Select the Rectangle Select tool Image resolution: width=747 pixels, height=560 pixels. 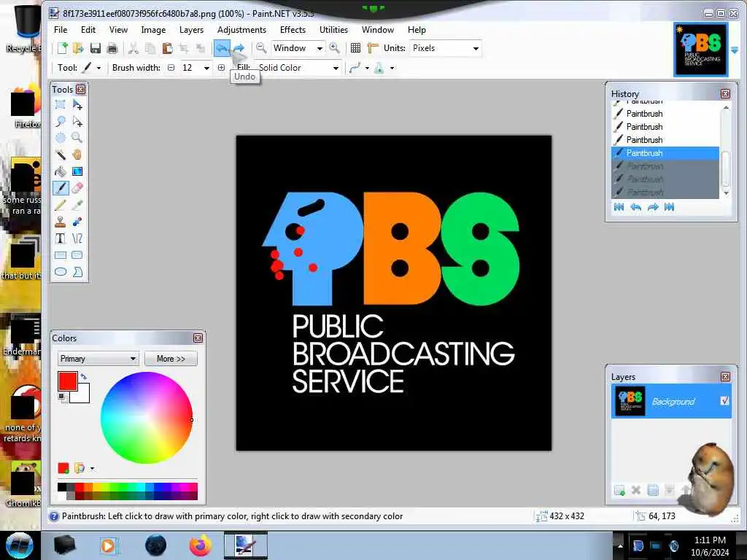click(61, 105)
